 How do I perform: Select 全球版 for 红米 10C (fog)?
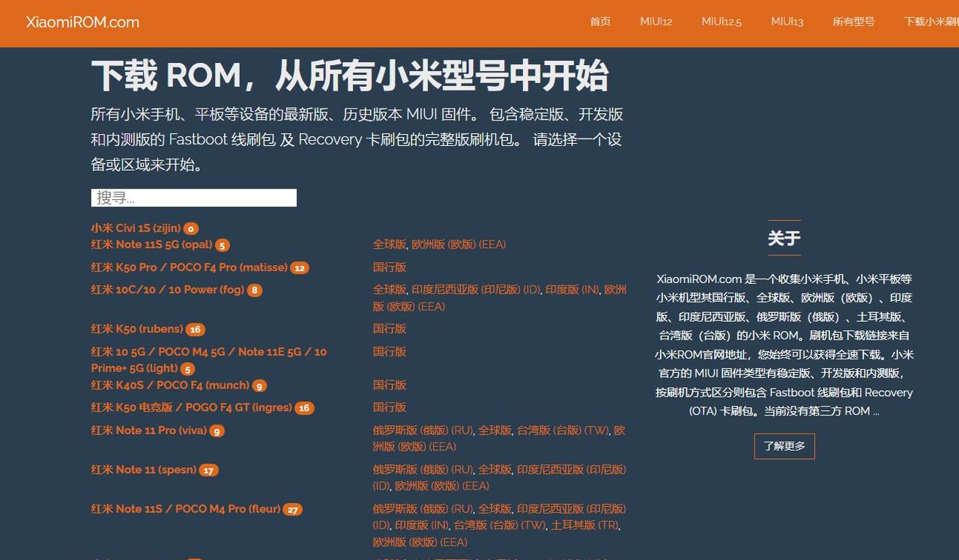click(x=390, y=290)
